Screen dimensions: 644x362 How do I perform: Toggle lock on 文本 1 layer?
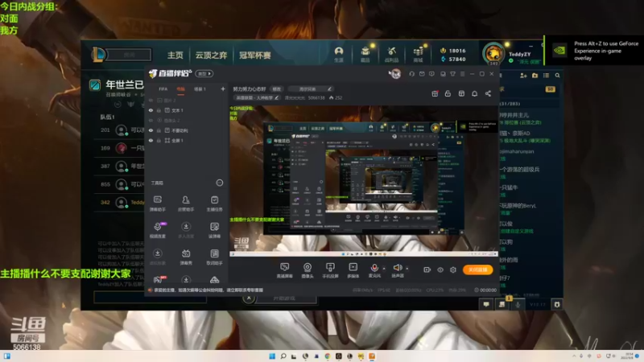[159, 110]
